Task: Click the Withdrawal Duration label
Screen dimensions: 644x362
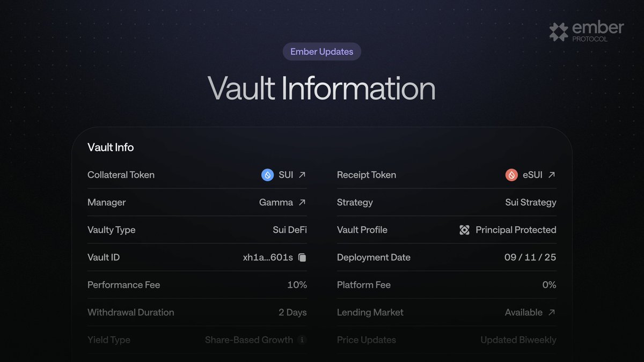Action: tap(131, 312)
